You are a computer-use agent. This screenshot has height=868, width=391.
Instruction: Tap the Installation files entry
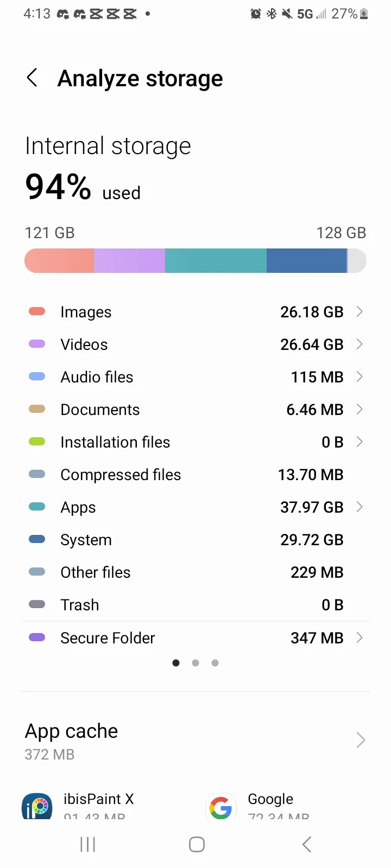[195, 442]
